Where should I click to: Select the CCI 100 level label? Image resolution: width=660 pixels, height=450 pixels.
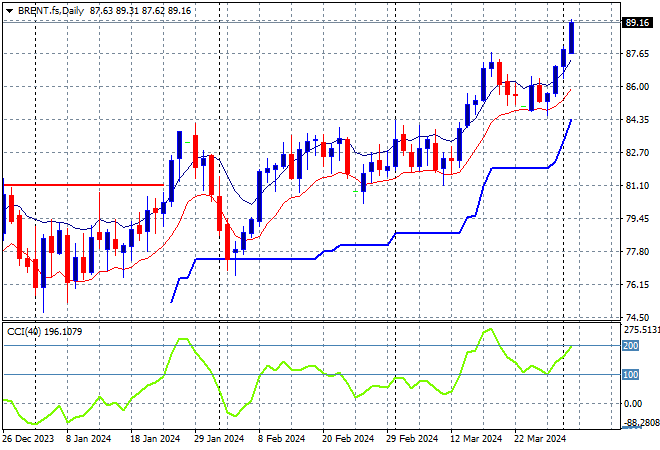click(x=631, y=375)
